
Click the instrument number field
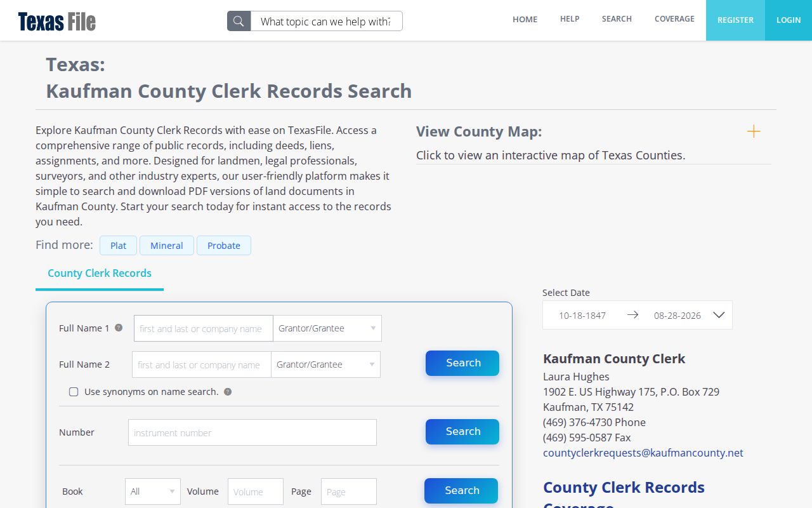(252, 432)
